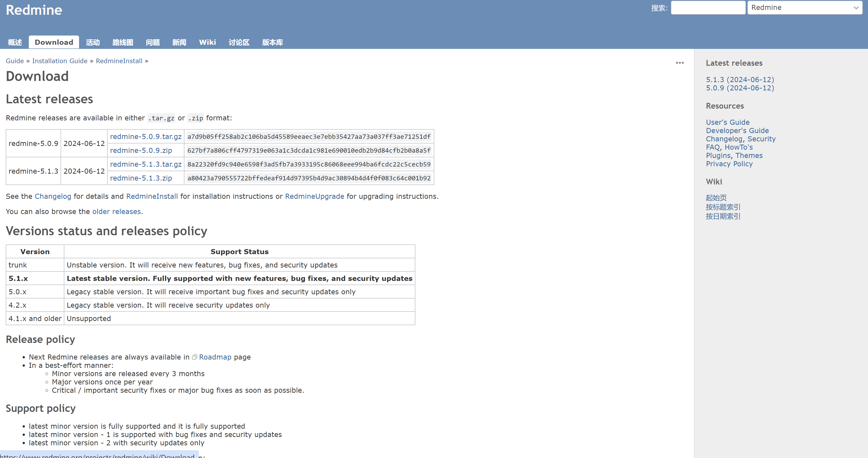Image resolution: width=868 pixels, height=458 pixels.
Task: Select the 路线图 navigation item
Action: pyautogui.click(x=122, y=42)
